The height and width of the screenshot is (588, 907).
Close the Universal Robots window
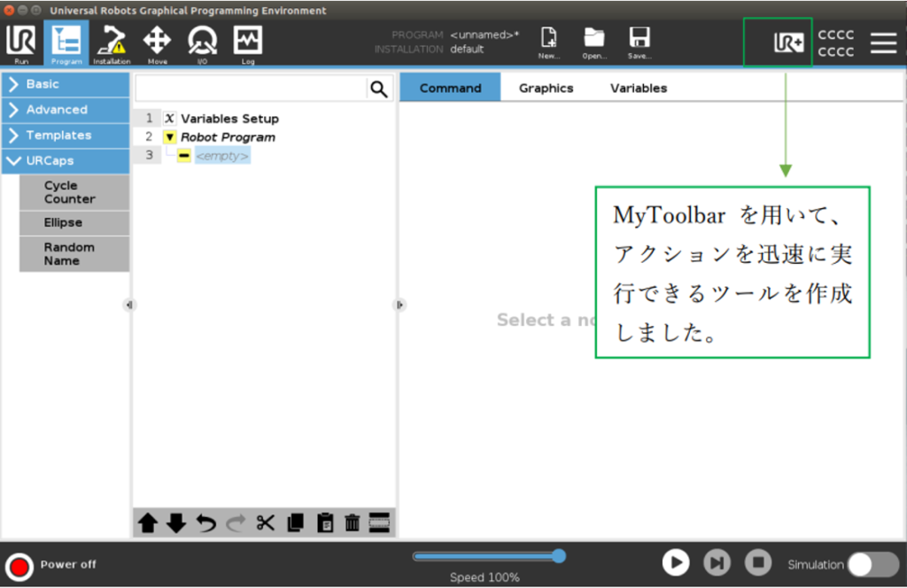[9, 11]
